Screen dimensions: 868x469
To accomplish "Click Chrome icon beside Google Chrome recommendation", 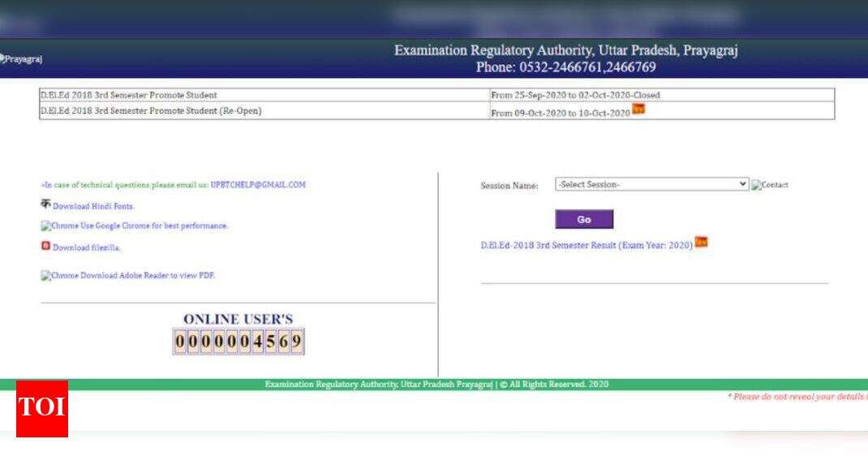I will click(45, 226).
